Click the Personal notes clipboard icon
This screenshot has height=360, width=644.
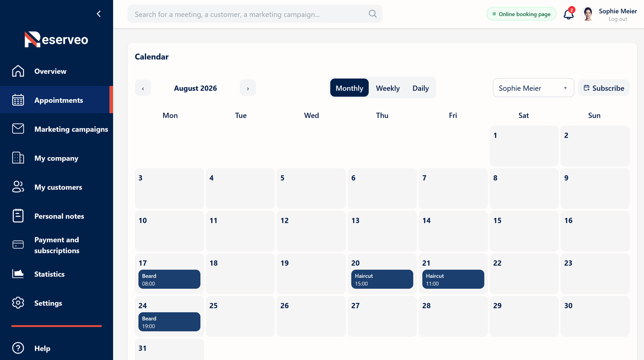pos(18,216)
